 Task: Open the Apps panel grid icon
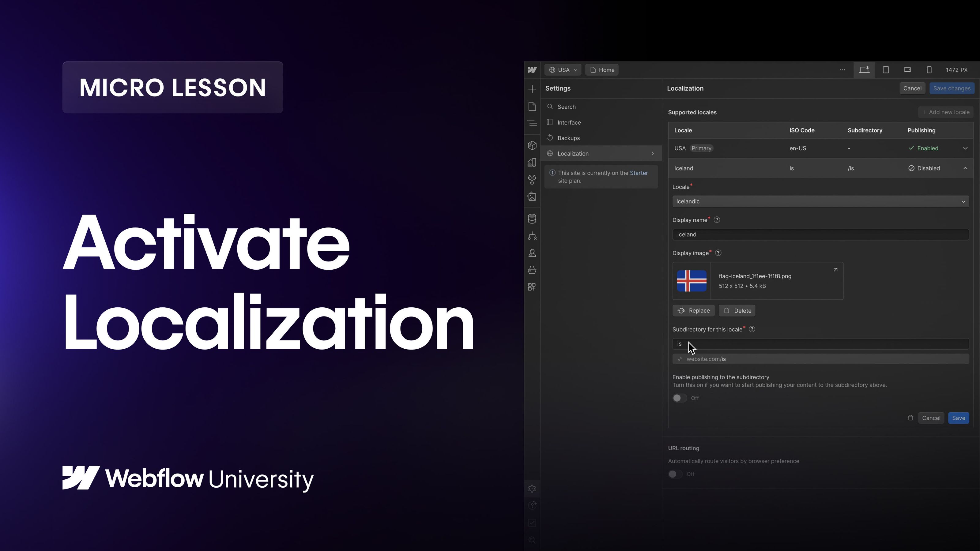532,286
